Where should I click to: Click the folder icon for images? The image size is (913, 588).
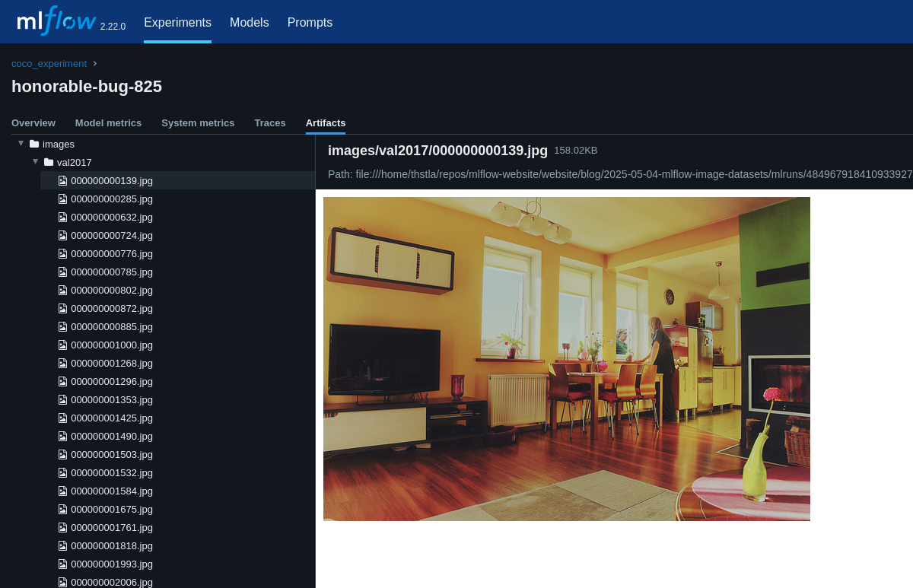pos(34,143)
